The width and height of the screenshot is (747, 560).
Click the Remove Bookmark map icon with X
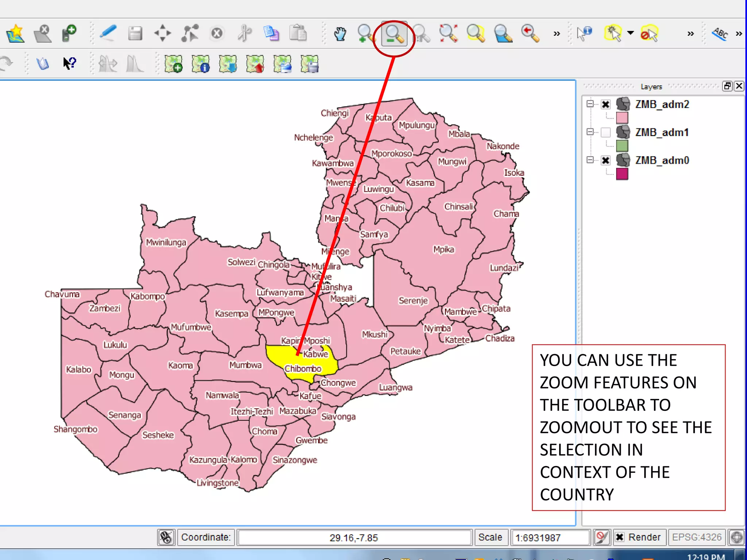pos(42,34)
